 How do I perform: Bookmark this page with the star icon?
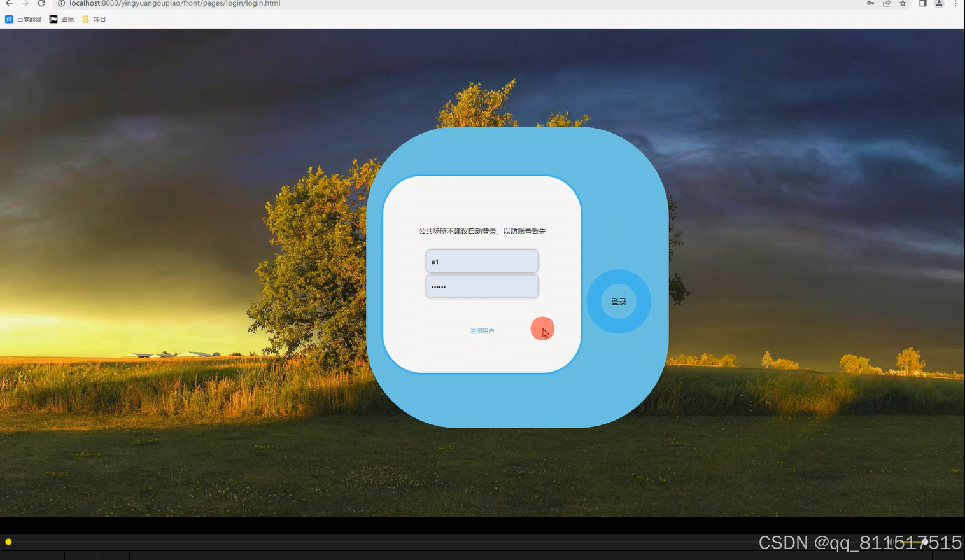[903, 3]
